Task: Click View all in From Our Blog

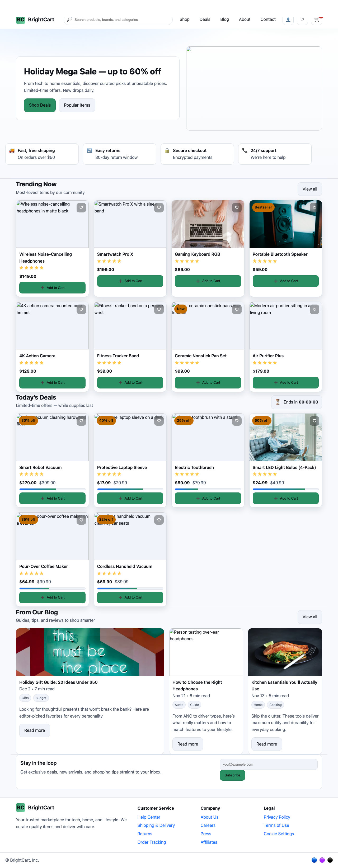Action: (x=309, y=617)
